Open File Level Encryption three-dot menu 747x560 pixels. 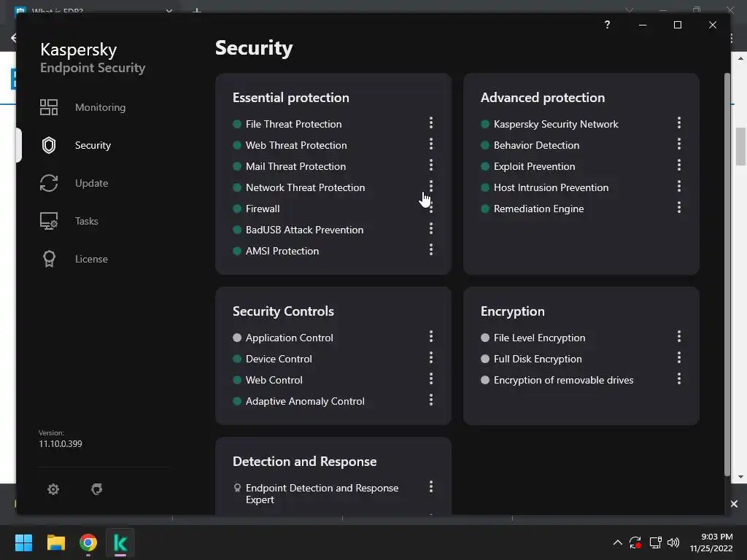(x=679, y=337)
